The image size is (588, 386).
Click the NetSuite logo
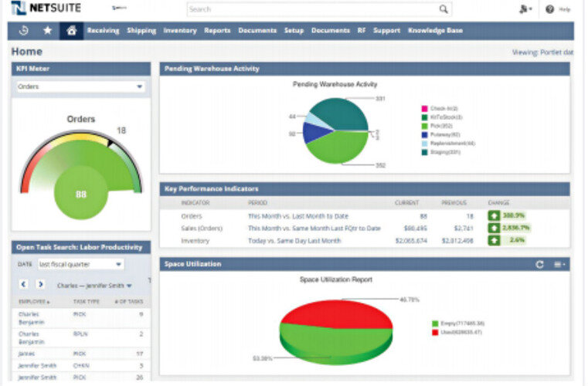[46, 9]
